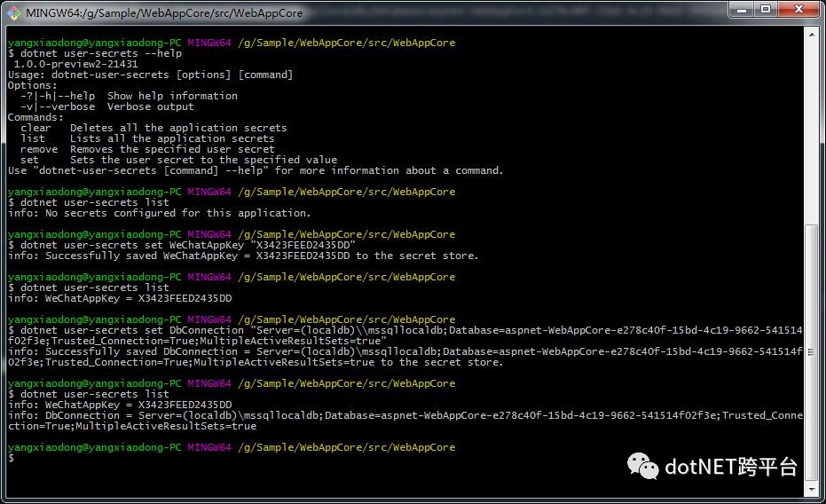This screenshot has height=504, width=826.
Task: Maximize the MINGW64 terminal window
Action: coord(766,10)
